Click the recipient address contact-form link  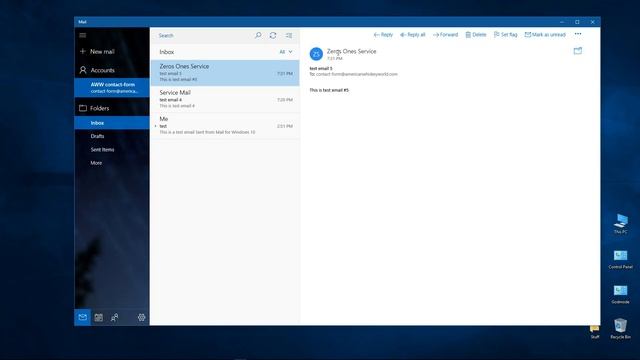357,74
